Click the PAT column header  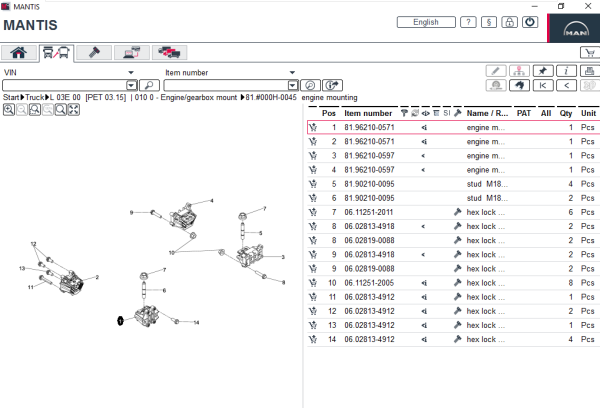pyautogui.click(x=523, y=113)
